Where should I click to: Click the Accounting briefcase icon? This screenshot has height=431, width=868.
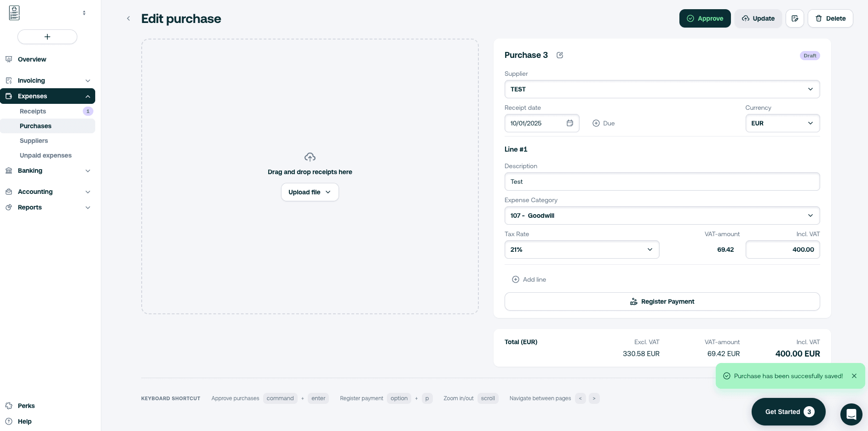point(9,192)
